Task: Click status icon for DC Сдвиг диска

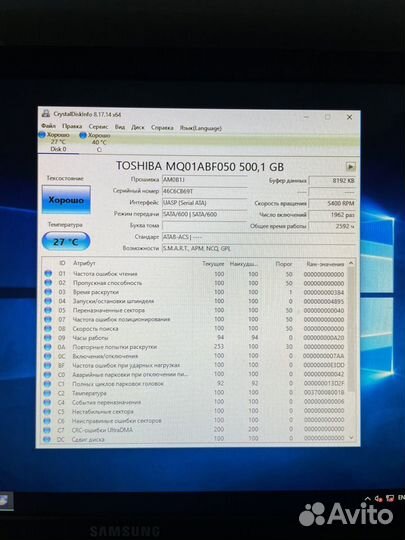Action: pyautogui.click(x=47, y=439)
